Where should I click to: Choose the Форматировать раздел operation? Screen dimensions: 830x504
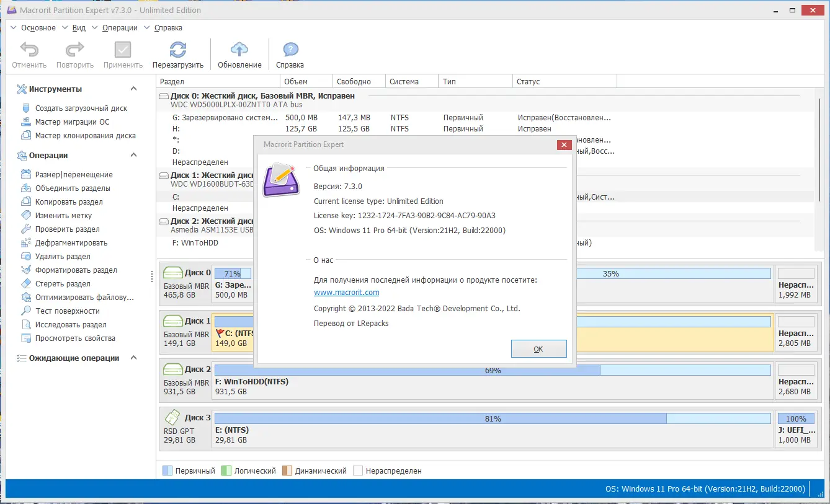[x=76, y=270]
